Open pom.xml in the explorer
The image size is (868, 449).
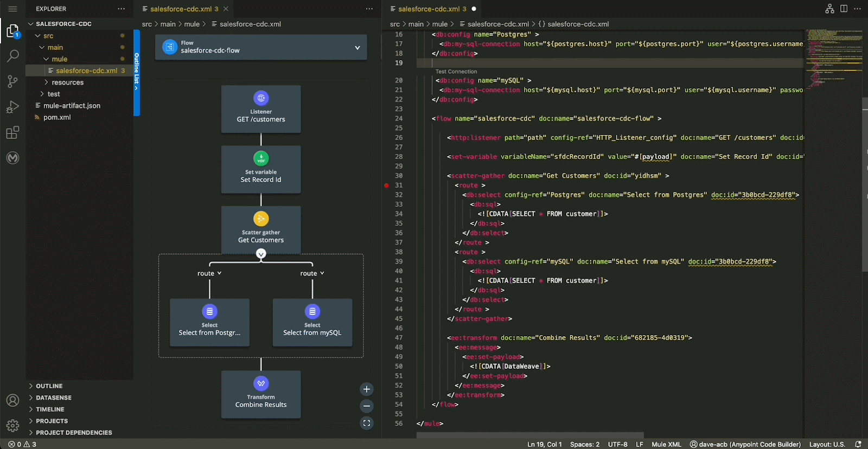[x=57, y=117]
